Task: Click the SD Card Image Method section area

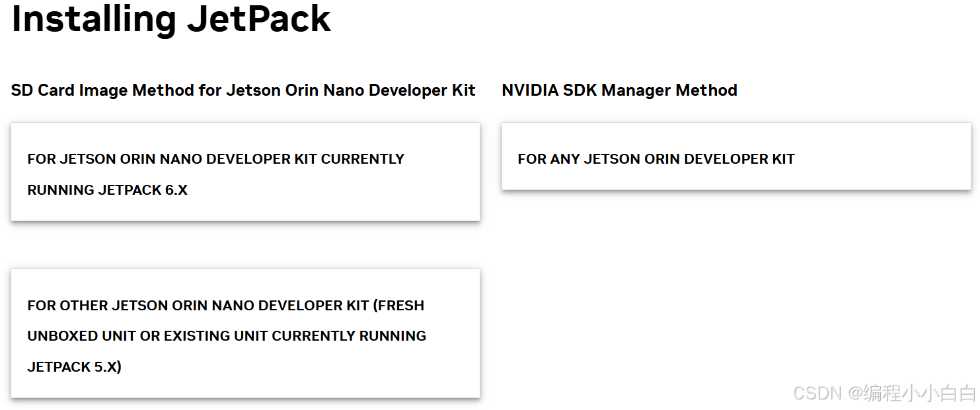Action: (x=243, y=90)
